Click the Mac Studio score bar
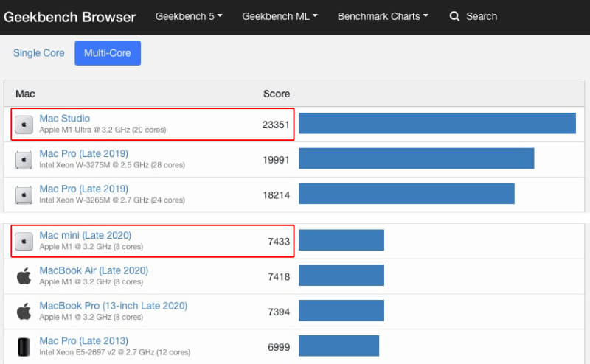 437,123
